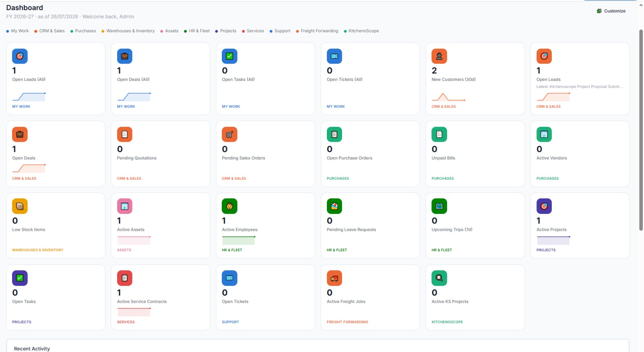Click the Recent Activity heading
644x352 pixels.
click(32, 349)
